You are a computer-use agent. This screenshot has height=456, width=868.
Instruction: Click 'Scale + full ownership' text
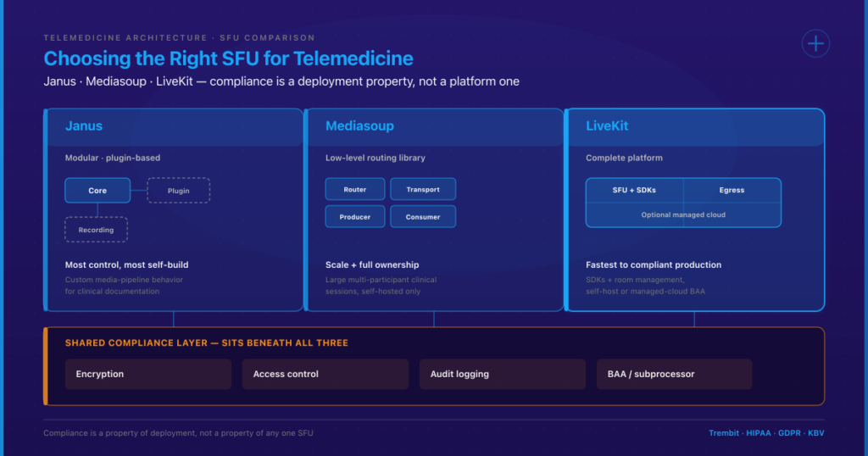click(x=372, y=264)
